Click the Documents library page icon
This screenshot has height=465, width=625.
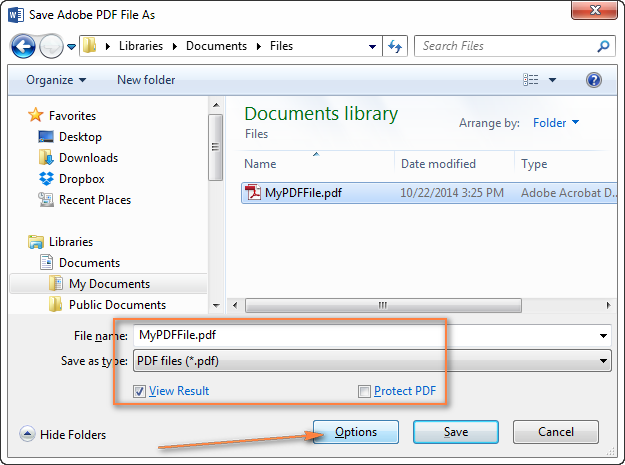click(46, 262)
